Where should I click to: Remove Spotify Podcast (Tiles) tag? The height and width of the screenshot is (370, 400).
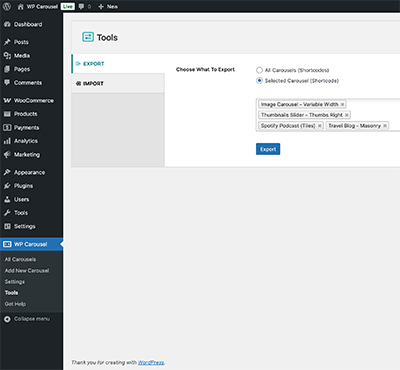[320, 126]
